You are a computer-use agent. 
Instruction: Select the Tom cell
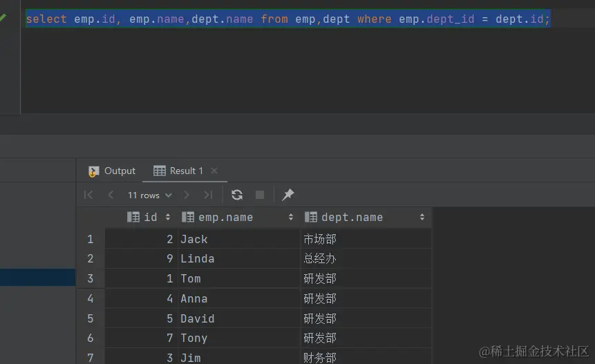coord(239,278)
